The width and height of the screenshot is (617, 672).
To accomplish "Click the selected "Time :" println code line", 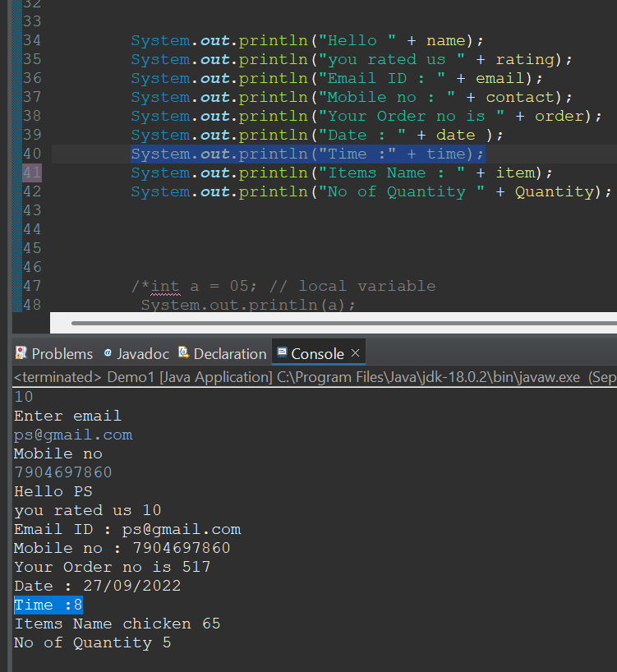I will 307,154.
